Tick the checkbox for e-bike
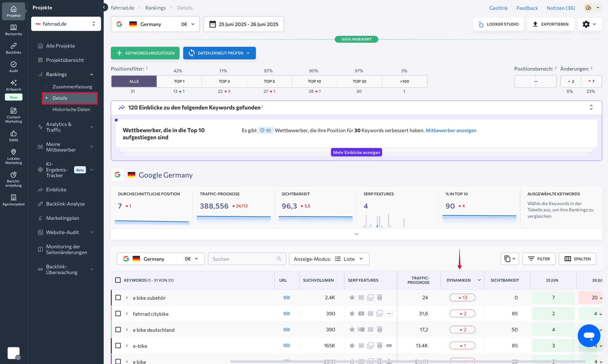 (x=118, y=345)
